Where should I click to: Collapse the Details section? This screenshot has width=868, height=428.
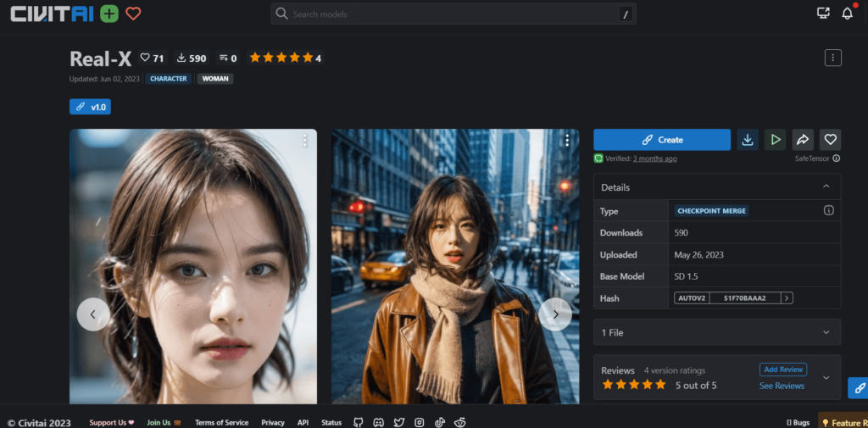point(826,186)
